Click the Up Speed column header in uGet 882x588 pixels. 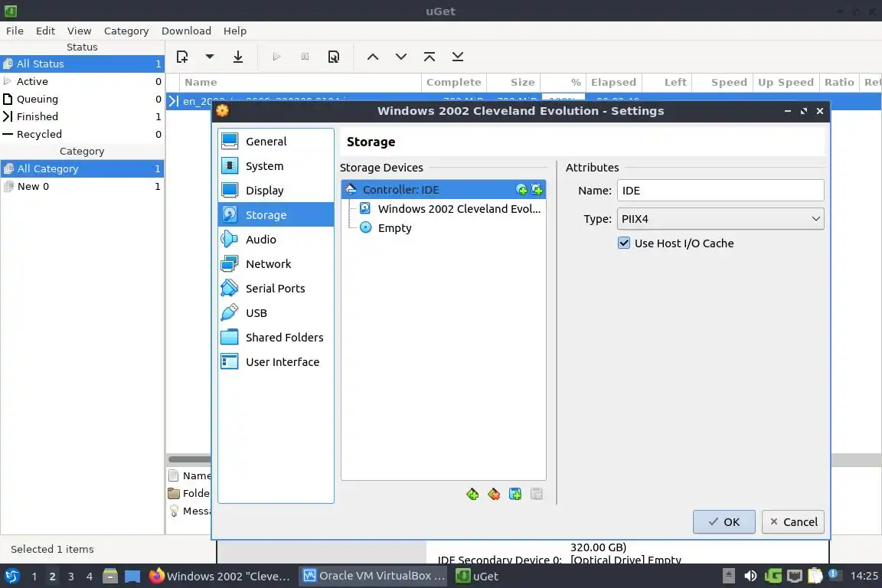point(786,82)
